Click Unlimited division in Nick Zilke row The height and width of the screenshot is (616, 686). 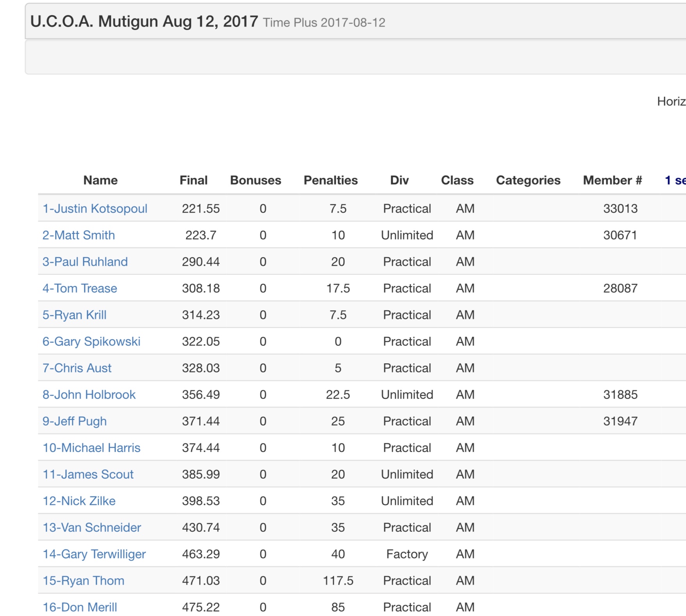click(407, 501)
